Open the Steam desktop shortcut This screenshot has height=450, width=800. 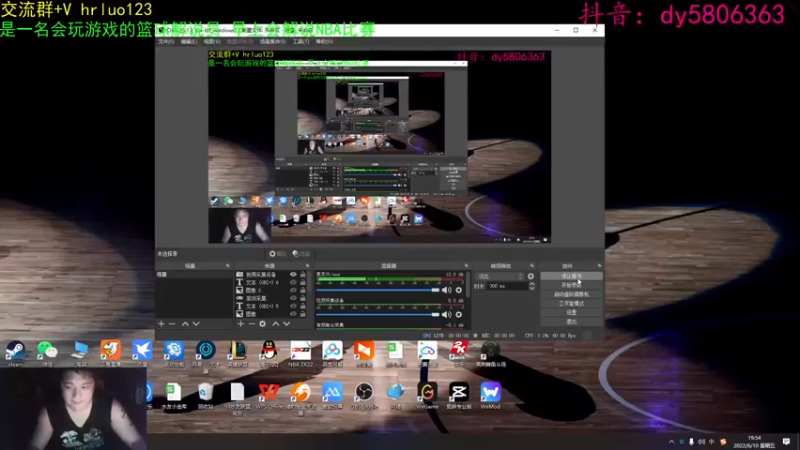point(15,353)
